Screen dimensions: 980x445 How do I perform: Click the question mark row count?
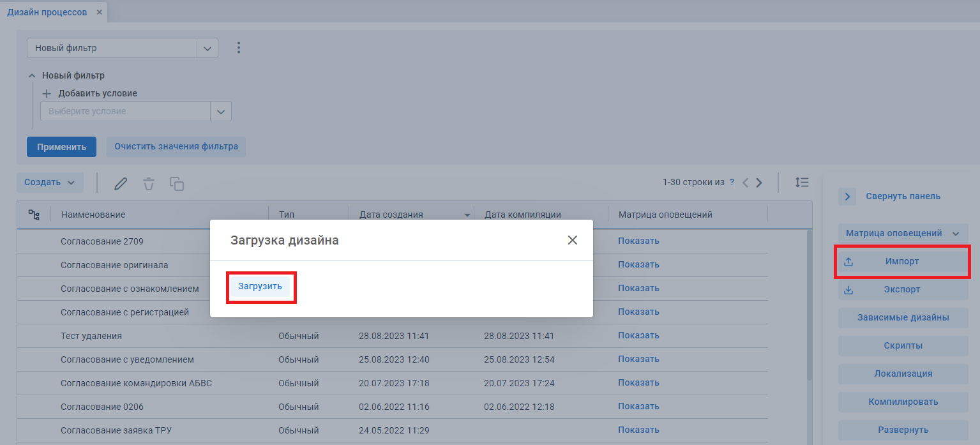tap(732, 183)
